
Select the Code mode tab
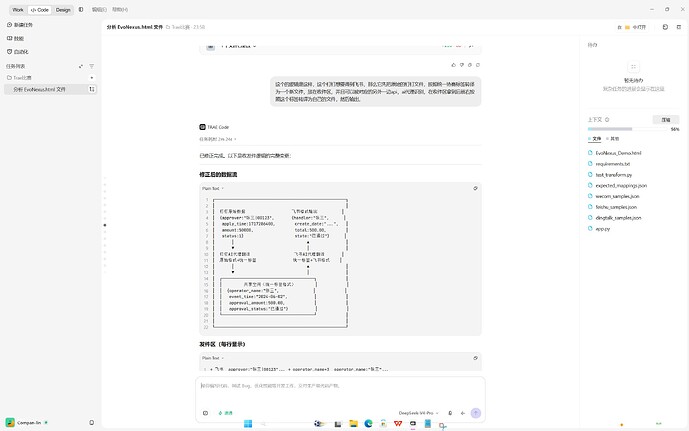(x=40, y=10)
